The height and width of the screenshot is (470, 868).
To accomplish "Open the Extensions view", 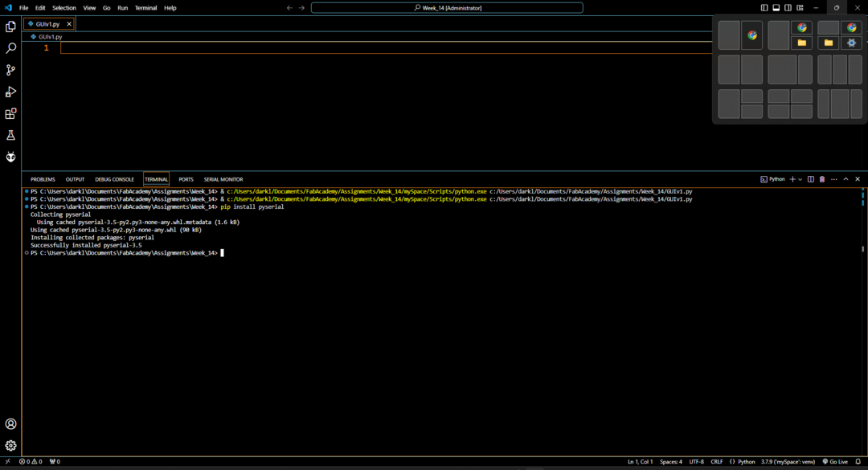I will 10,113.
